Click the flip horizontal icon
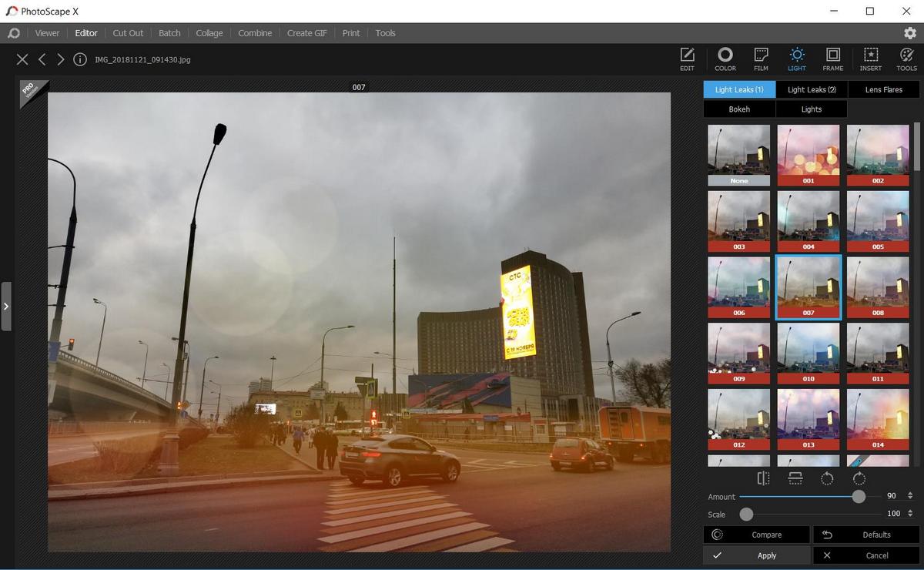 (763, 478)
